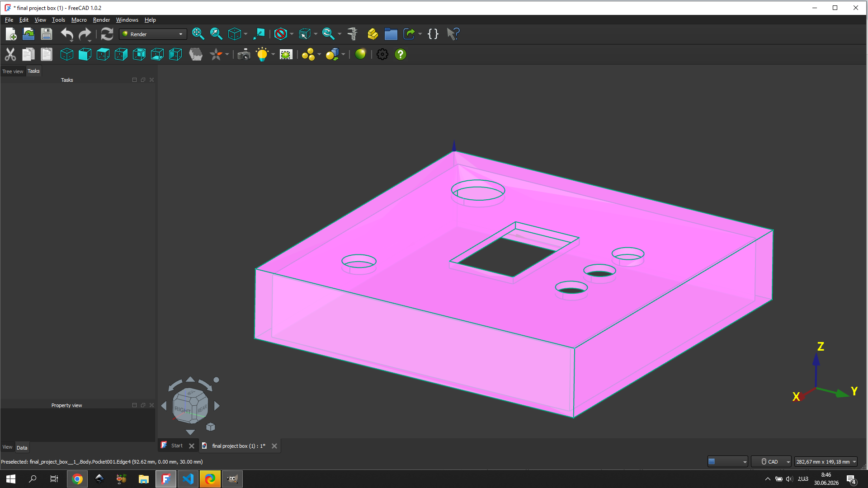This screenshot has width=868, height=488.
Task: Open File Explorer from taskbar
Action: pos(144,479)
